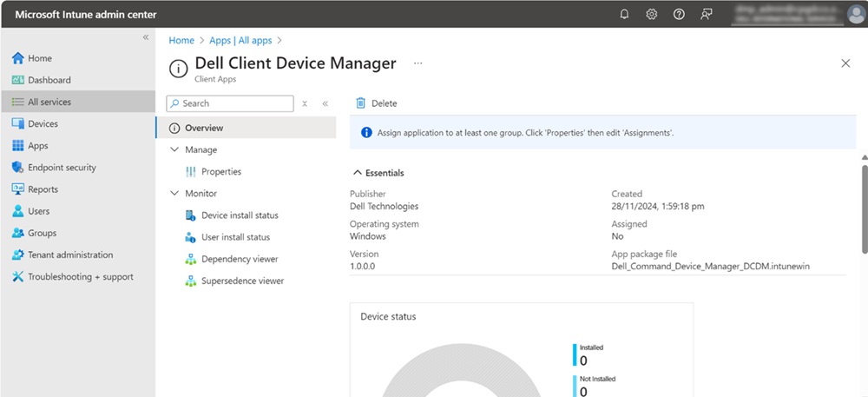The width and height of the screenshot is (868, 397).
Task: Open the Dependency viewer
Action: click(x=240, y=259)
